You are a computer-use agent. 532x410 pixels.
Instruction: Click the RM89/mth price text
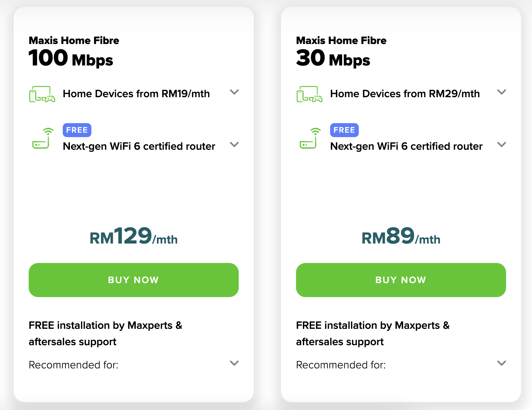[x=401, y=236]
